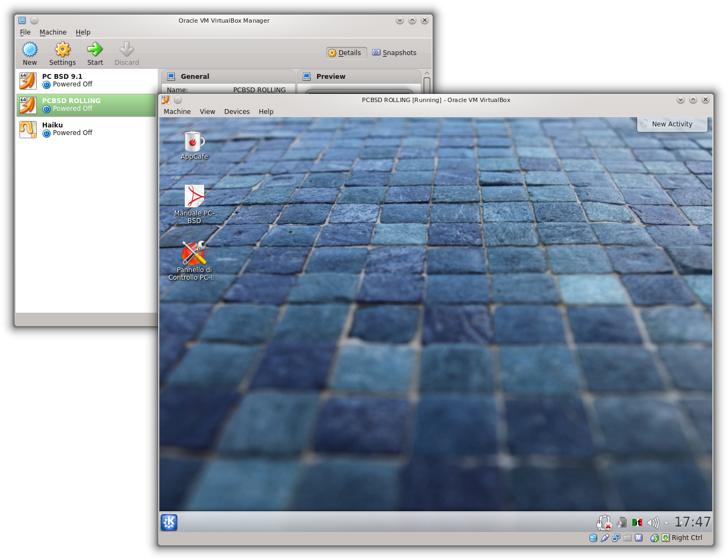Viewport: 728px width, 560px height.
Task: Click the shared folders status icon
Action: click(627, 538)
